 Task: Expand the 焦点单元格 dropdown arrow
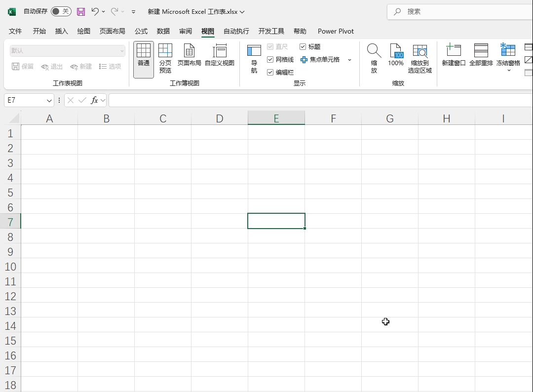(349, 60)
